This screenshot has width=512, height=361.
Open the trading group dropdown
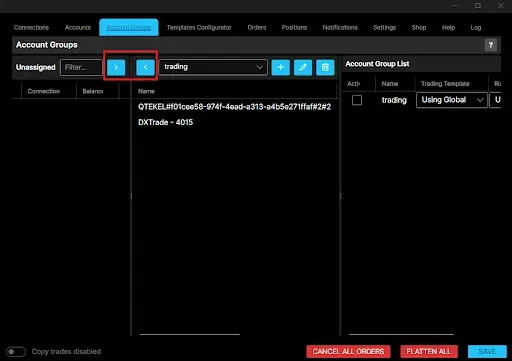pos(213,67)
